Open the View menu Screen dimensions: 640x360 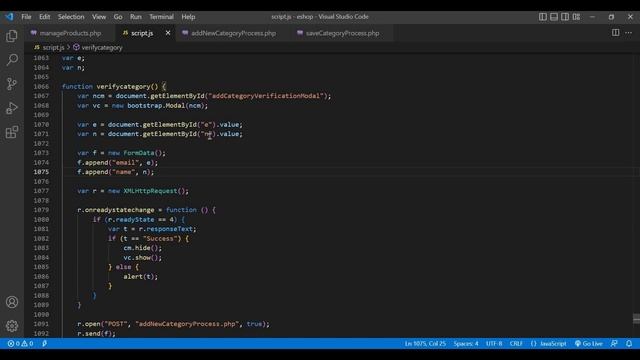pos(99,17)
